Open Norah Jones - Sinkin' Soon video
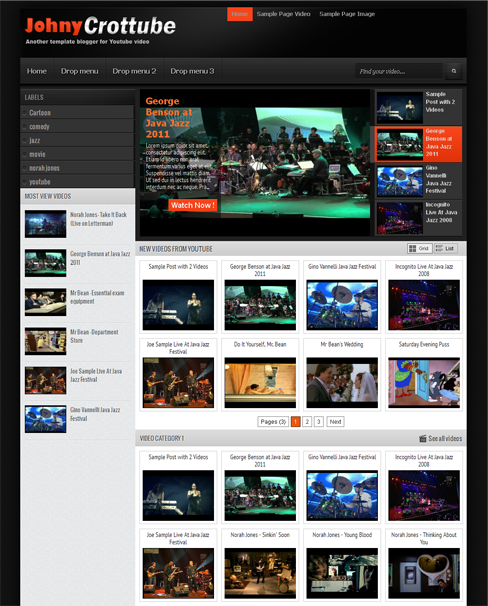The width and height of the screenshot is (488, 606). (x=260, y=565)
